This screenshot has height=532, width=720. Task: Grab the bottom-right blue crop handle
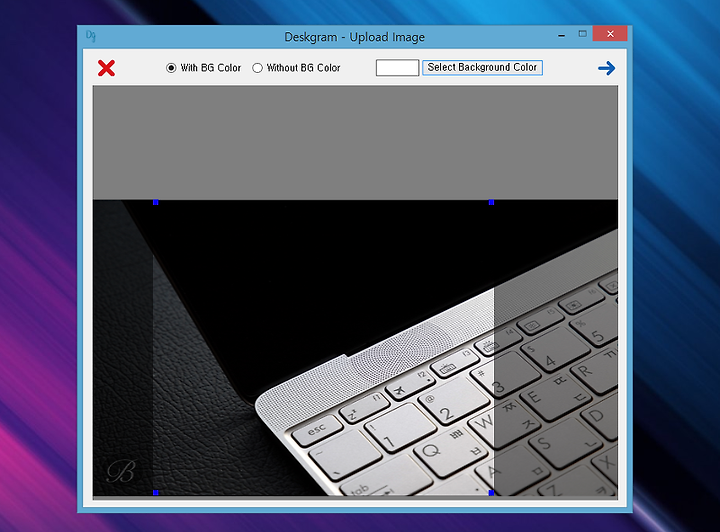[x=491, y=493]
